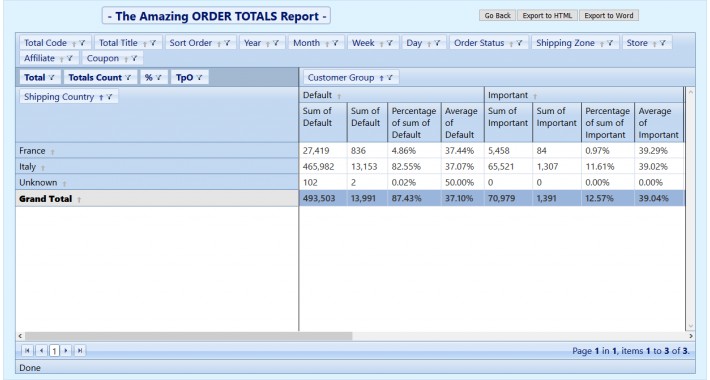Go to first page in pager
The height and width of the screenshot is (380, 710).
27,350
